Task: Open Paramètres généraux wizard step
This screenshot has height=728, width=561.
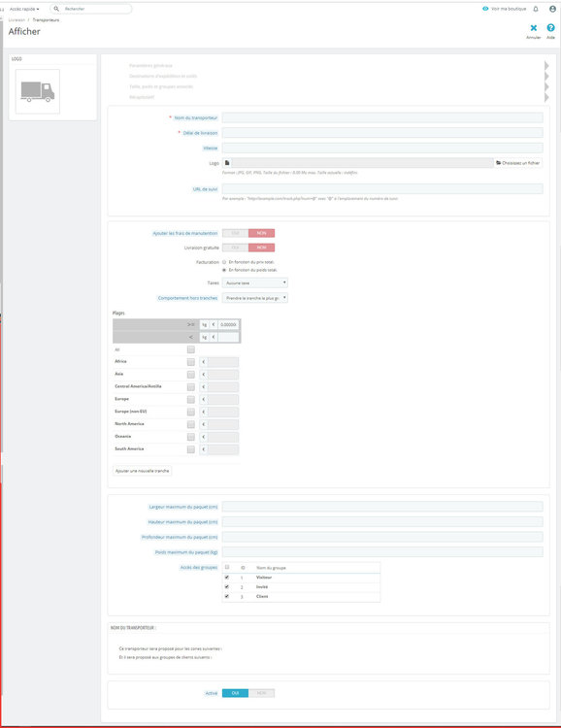Action: 150,65
